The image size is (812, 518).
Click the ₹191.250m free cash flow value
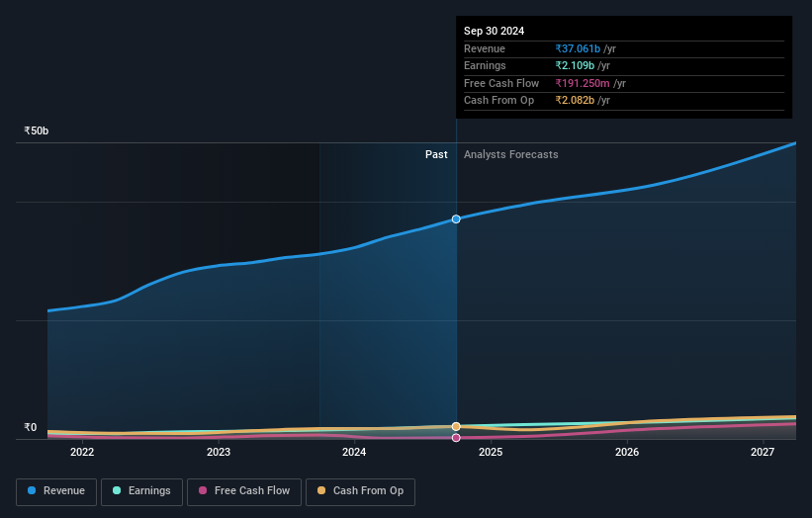583,83
